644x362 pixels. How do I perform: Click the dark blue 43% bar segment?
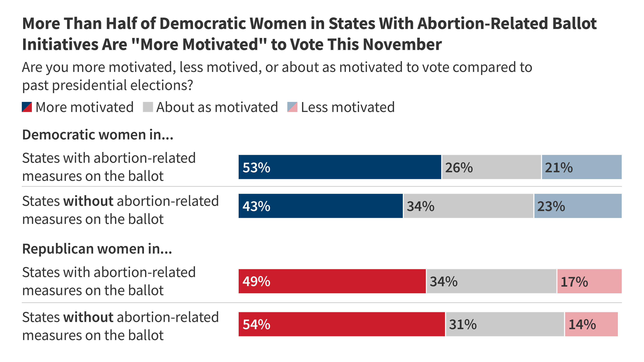pyautogui.click(x=320, y=206)
